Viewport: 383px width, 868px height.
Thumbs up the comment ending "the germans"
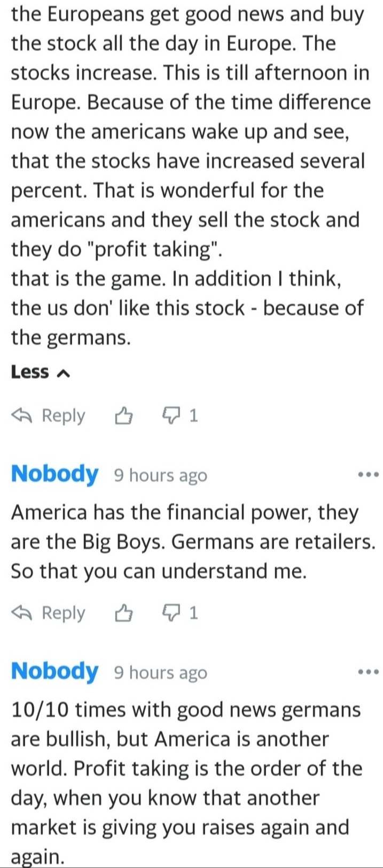pyautogui.click(x=123, y=416)
